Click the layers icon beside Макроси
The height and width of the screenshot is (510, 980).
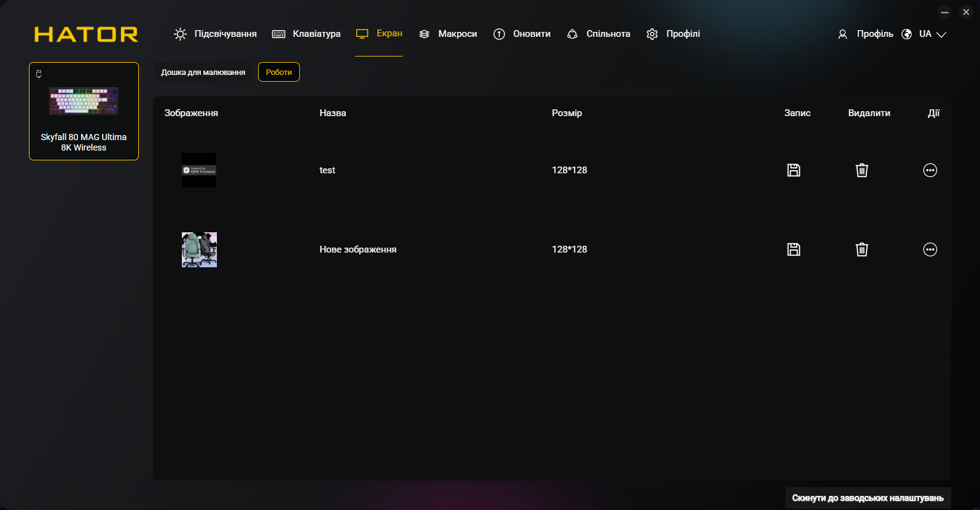click(424, 34)
